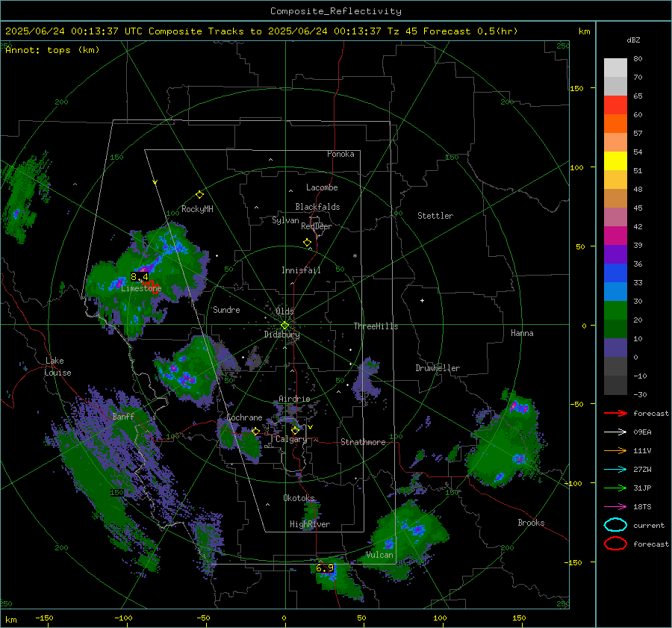Click the ThreeHills city label
The height and width of the screenshot is (628, 672).
coord(376,326)
